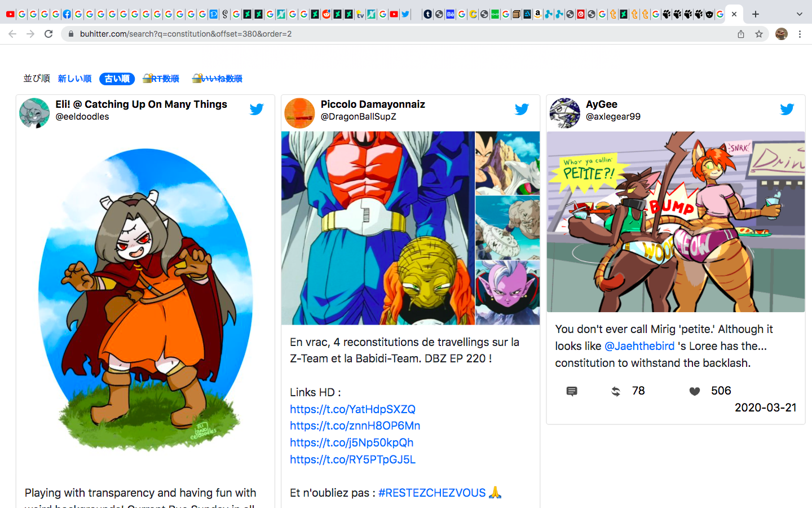Click the @DragonBallSupZ orange avatar
Screen dimensions: 812x508
(299, 113)
